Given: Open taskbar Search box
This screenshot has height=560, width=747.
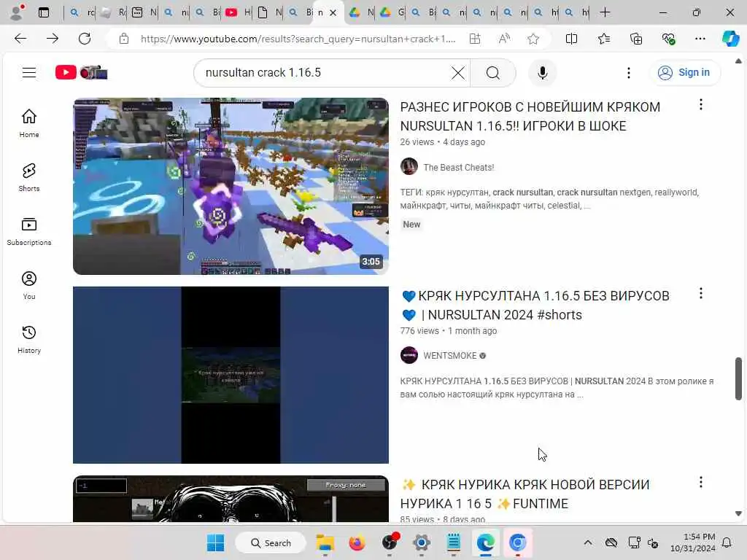Looking at the screenshot, I should pos(271,542).
